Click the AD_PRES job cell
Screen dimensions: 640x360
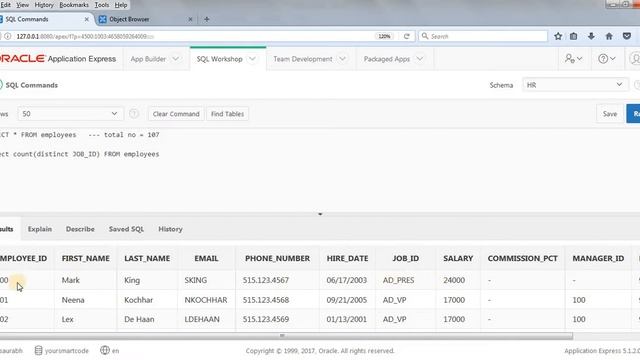398,280
